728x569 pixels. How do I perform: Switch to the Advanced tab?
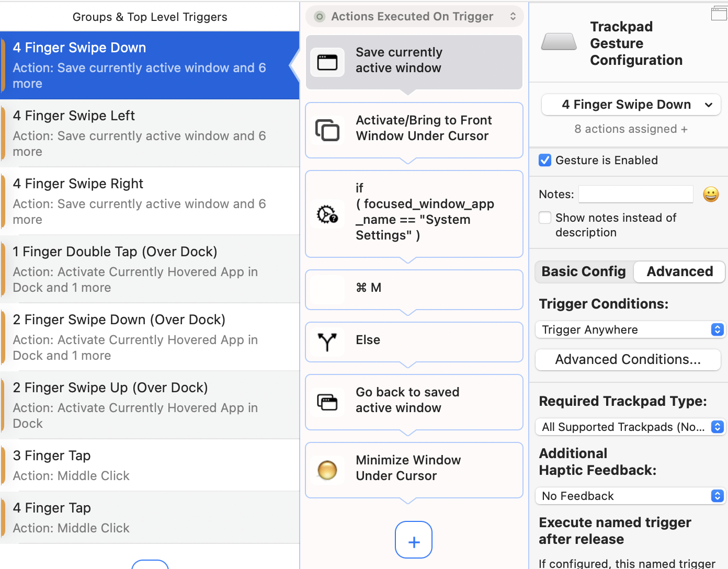(x=680, y=271)
